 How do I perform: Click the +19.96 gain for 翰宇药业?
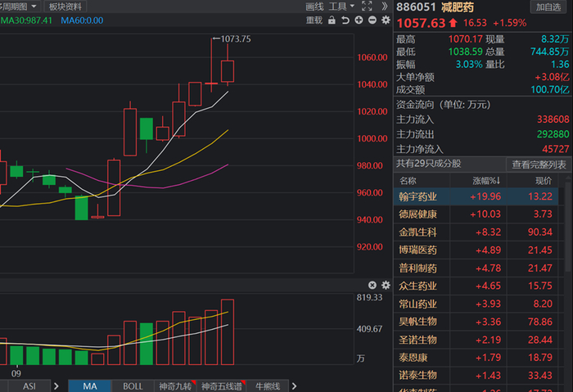485,196
